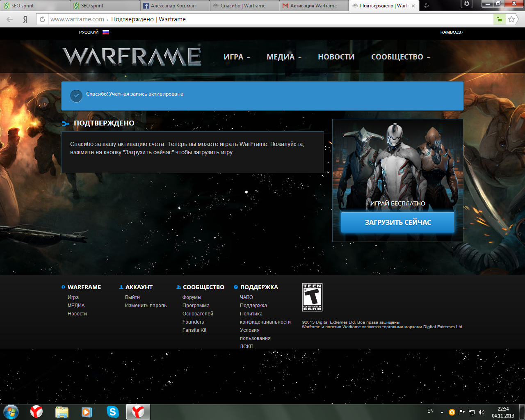Click ПОДТВЕРЖДЕНО heading text
This screenshot has width=525, height=420.
(x=104, y=123)
